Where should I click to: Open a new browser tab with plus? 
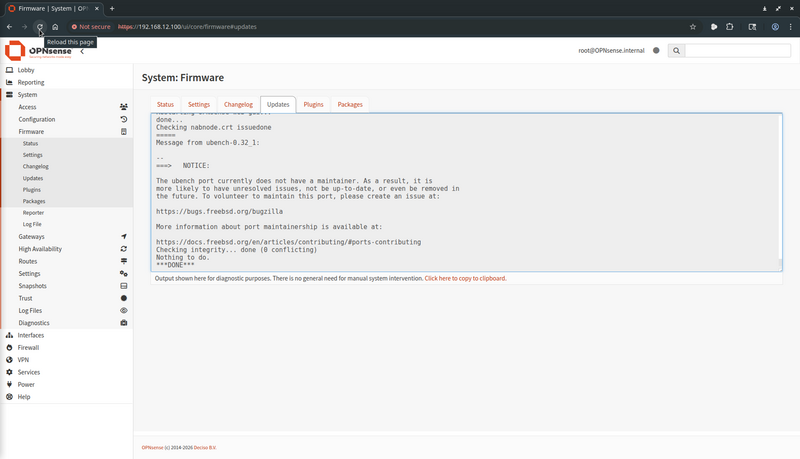coord(112,8)
